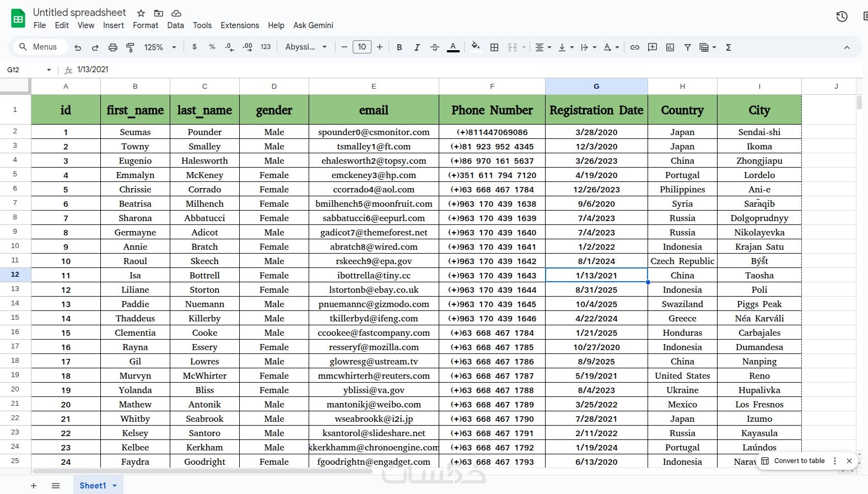The image size is (868, 494).
Task: Click the Undo arrow
Action: [x=78, y=47]
